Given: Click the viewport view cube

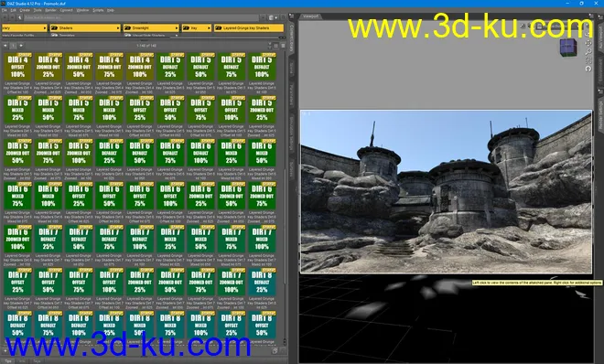Looking at the screenshot, I should [x=568, y=48].
